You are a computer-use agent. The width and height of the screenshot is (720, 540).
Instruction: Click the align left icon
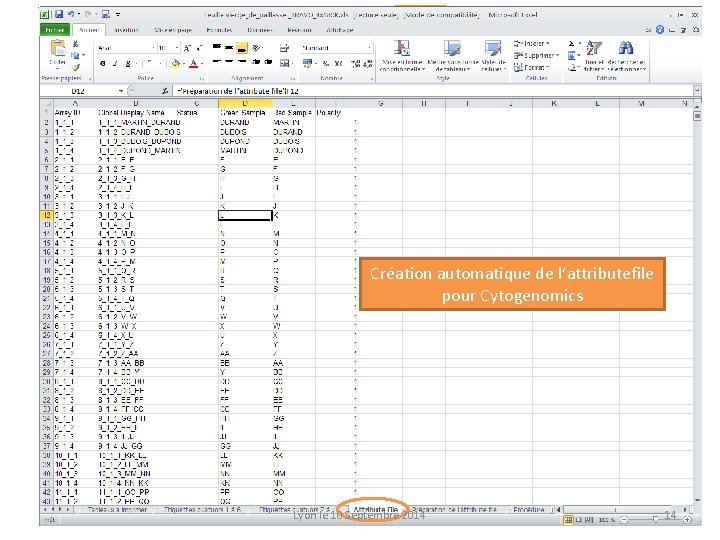pos(217,62)
